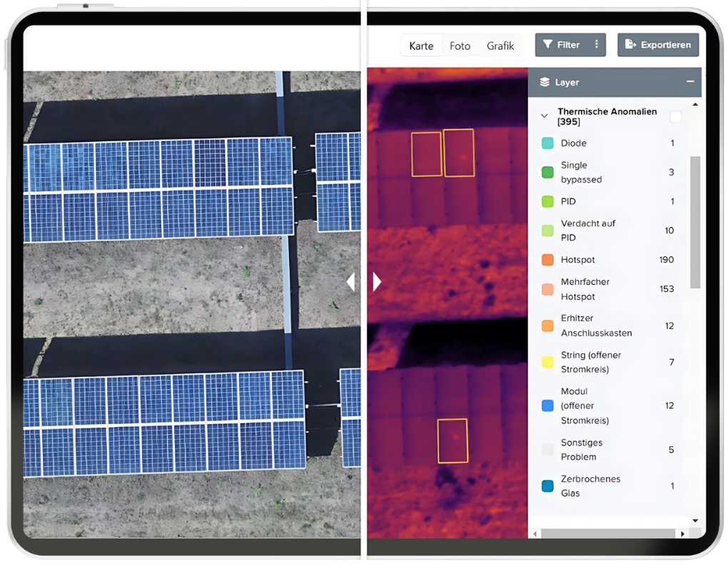The width and height of the screenshot is (728, 569).
Task: Click the Hotspot orange color swatch
Action: [x=547, y=260]
